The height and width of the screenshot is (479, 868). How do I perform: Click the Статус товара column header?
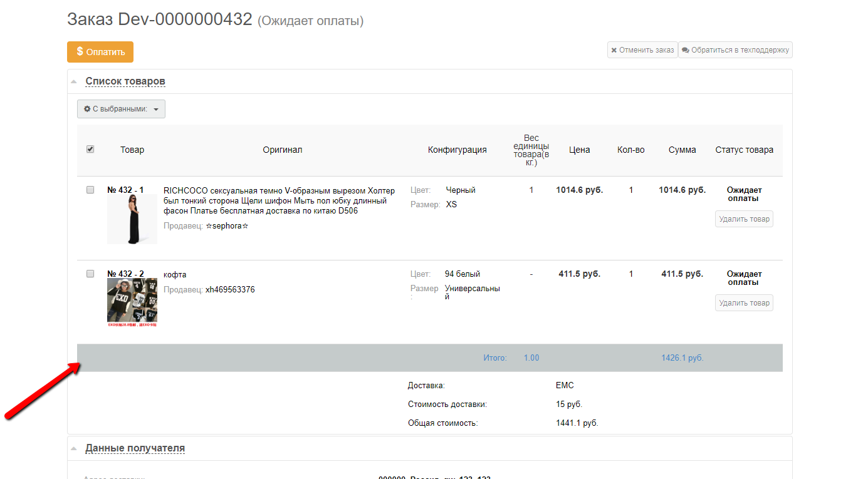click(x=745, y=150)
